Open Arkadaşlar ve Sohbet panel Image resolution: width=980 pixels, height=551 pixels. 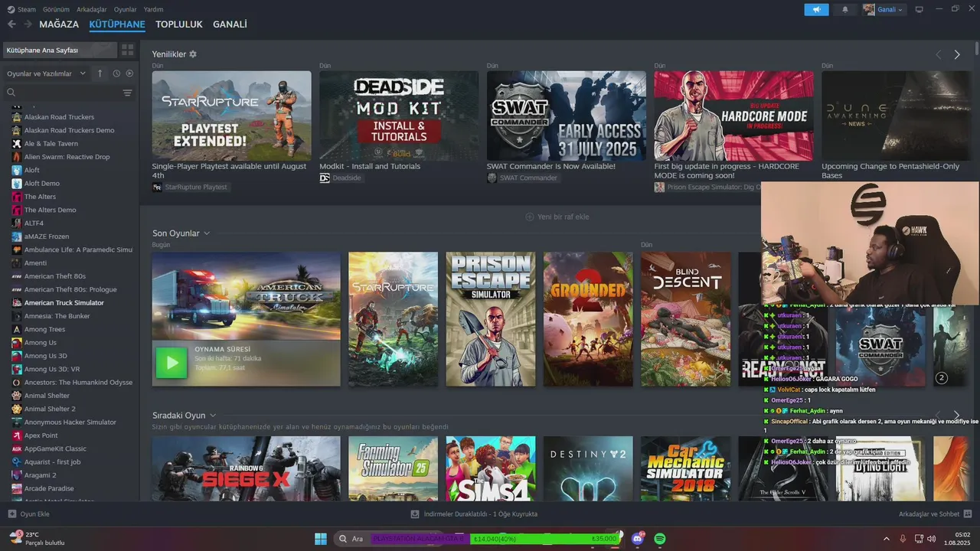[935, 514]
